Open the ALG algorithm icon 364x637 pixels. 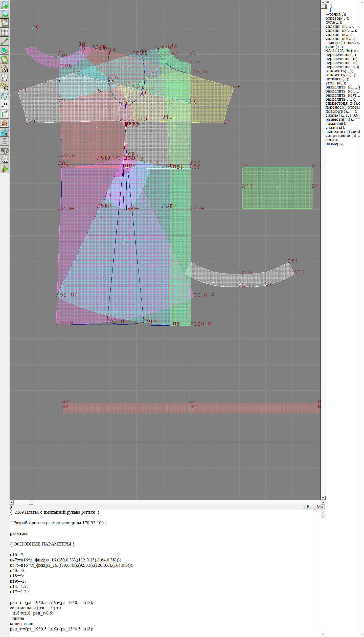(5, 160)
